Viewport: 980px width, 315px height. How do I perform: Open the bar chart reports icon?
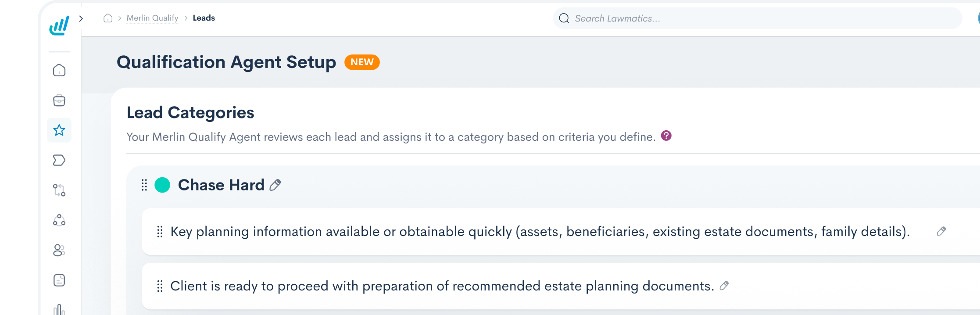[59, 309]
